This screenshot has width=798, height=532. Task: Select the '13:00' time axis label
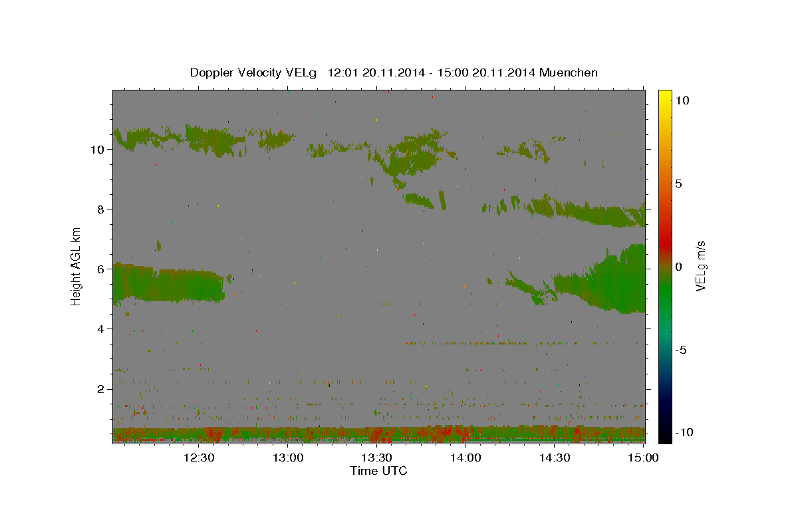click(x=288, y=458)
